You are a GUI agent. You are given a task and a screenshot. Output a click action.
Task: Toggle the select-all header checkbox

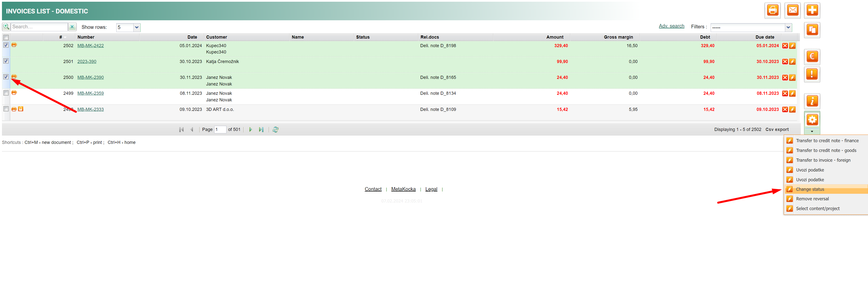pyautogui.click(x=6, y=37)
